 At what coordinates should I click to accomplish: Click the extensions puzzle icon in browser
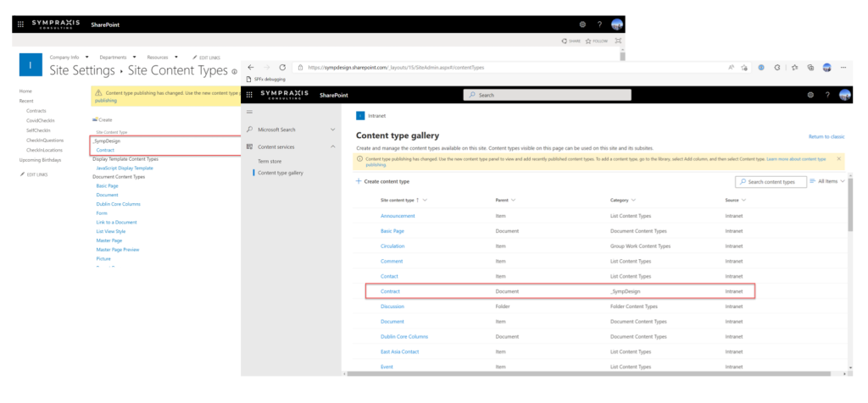point(777,68)
